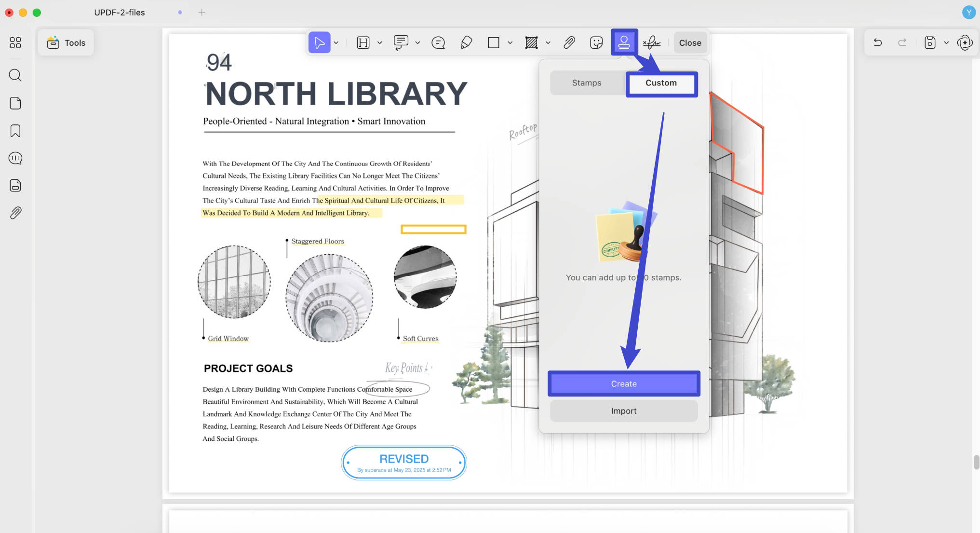Click the undo arrow
980x533 pixels.
[x=878, y=42]
